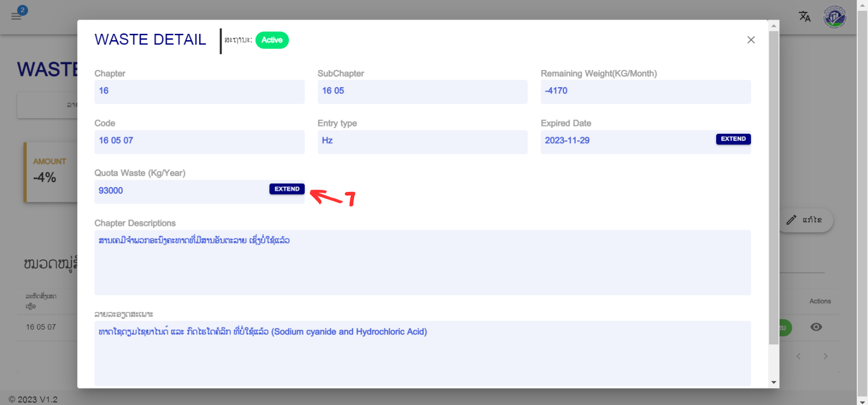
Task: Close the Waste Detail dialog
Action: coord(751,40)
